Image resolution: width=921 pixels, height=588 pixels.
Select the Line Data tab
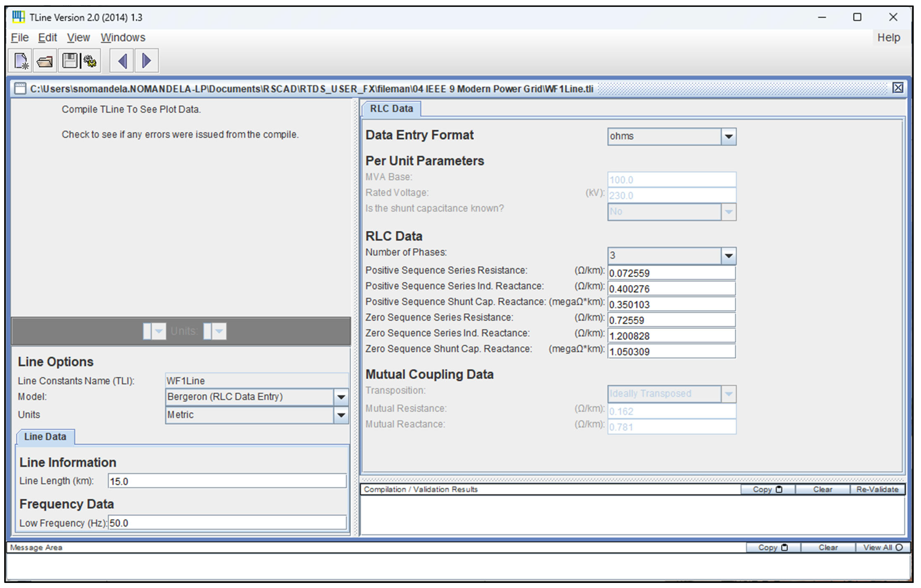click(x=45, y=437)
